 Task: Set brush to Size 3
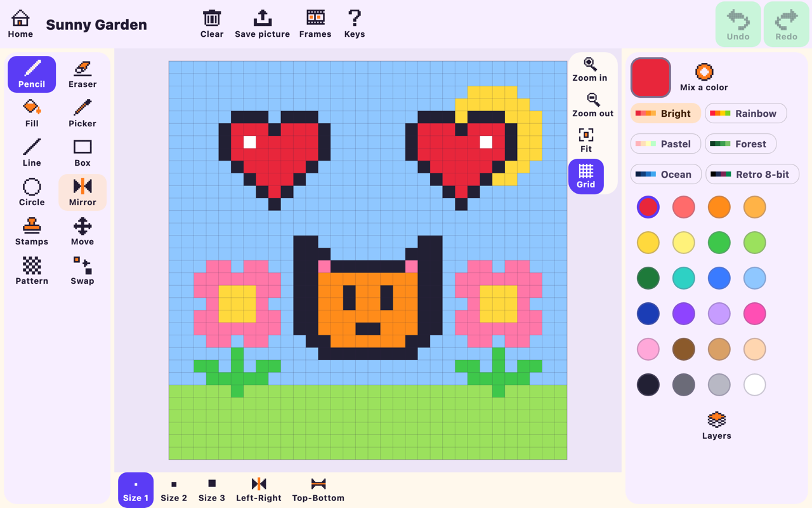212,490
